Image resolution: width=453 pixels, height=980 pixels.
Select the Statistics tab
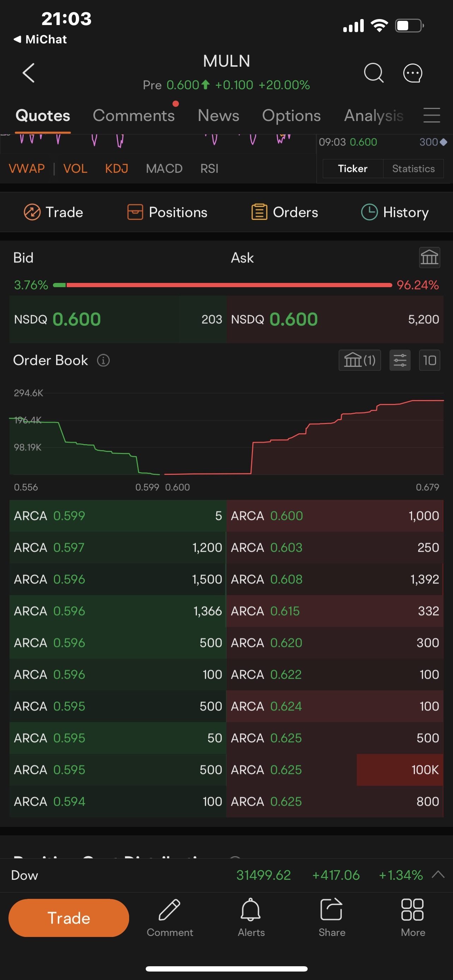click(x=413, y=169)
